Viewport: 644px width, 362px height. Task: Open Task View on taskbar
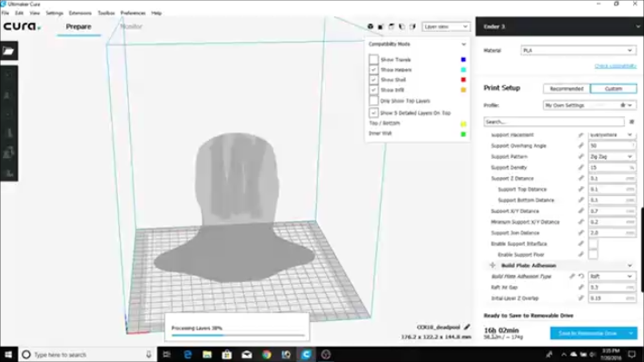tap(167, 354)
